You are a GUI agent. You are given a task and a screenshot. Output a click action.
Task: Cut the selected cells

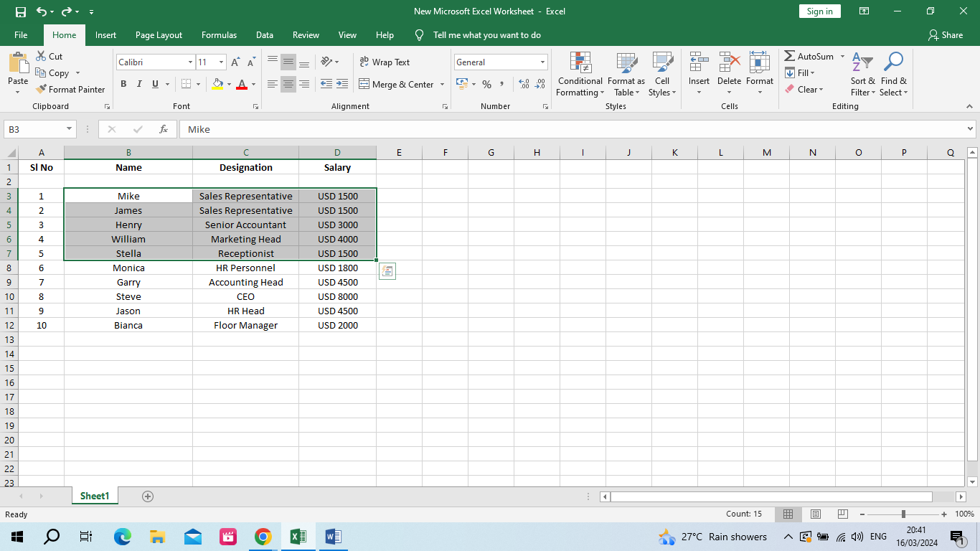[x=50, y=56]
